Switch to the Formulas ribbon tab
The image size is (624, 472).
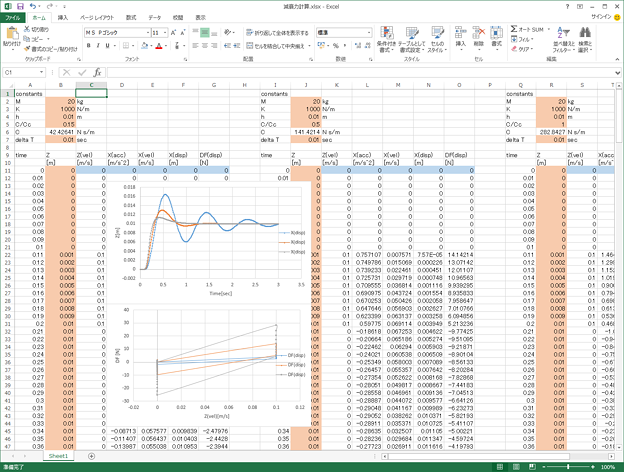pos(131,18)
